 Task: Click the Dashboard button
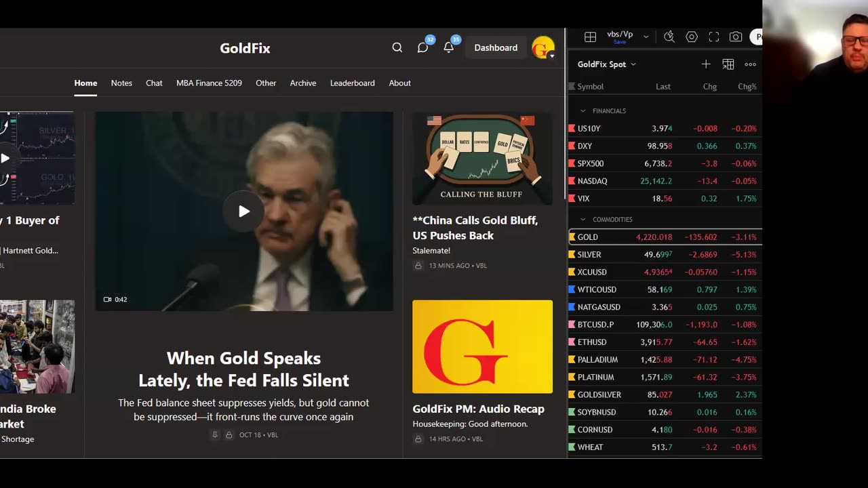(496, 47)
